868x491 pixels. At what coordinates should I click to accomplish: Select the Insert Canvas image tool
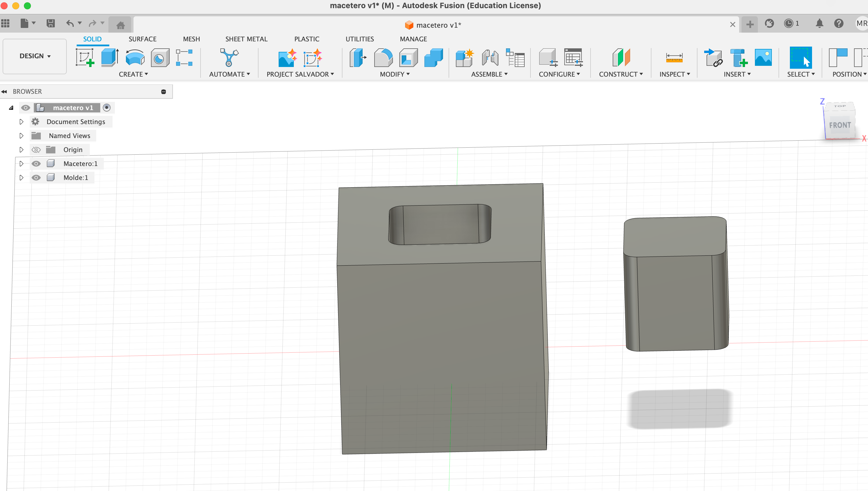click(763, 58)
